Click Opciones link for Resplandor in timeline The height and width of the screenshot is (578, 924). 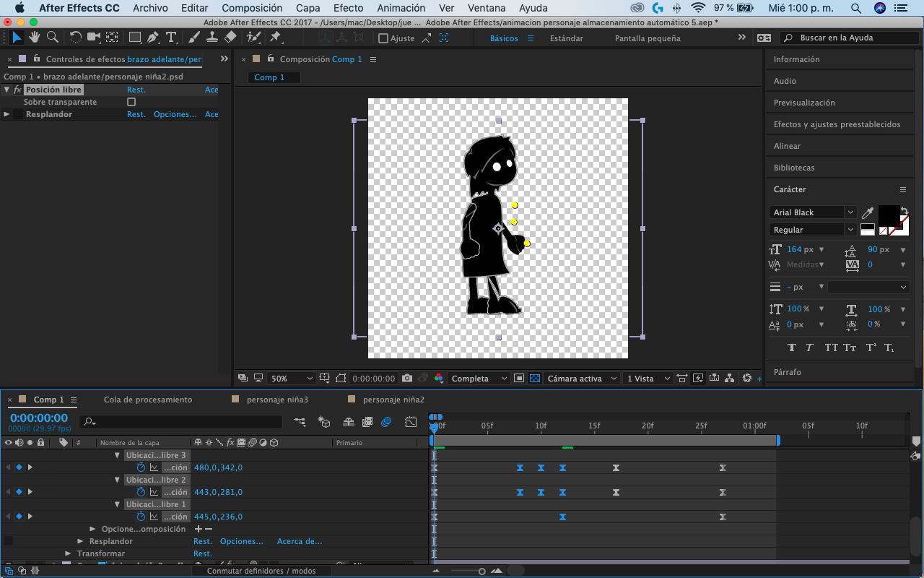click(x=241, y=541)
